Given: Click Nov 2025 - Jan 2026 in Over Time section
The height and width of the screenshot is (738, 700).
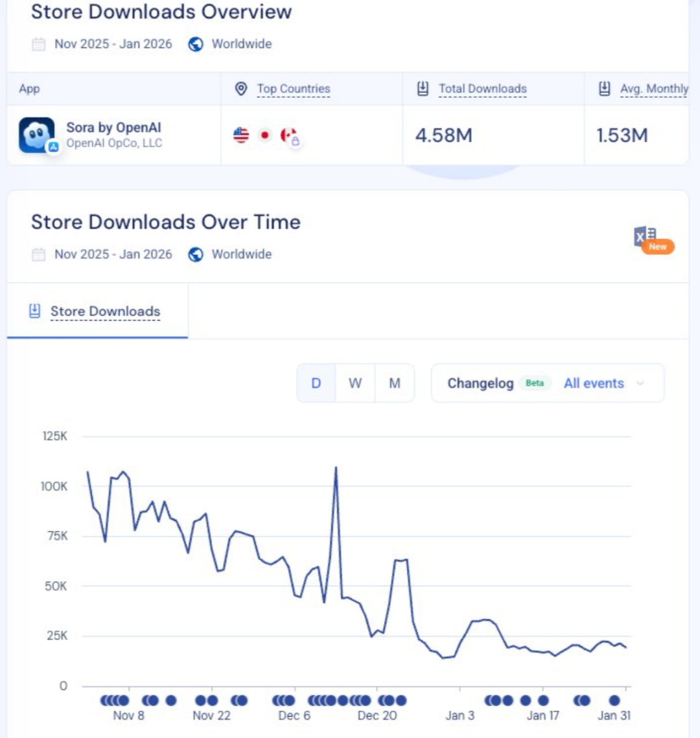Looking at the screenshot, I should [113, 255].
